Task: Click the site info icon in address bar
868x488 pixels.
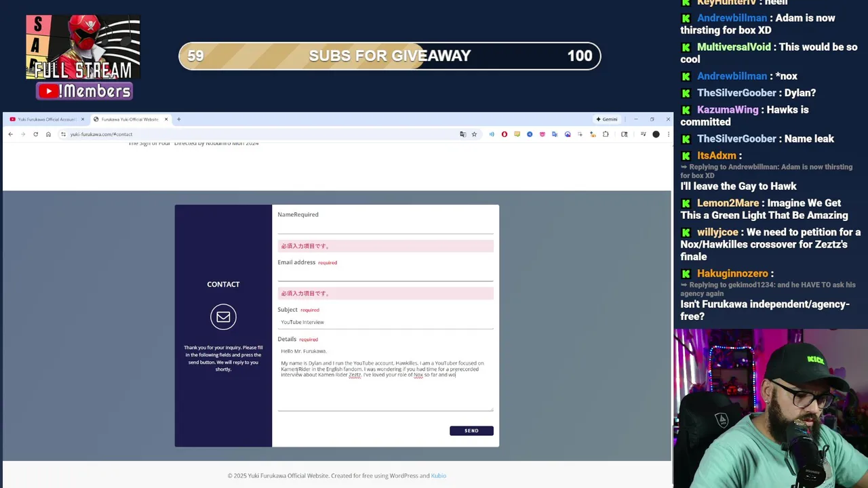Action: pos(63,134)
